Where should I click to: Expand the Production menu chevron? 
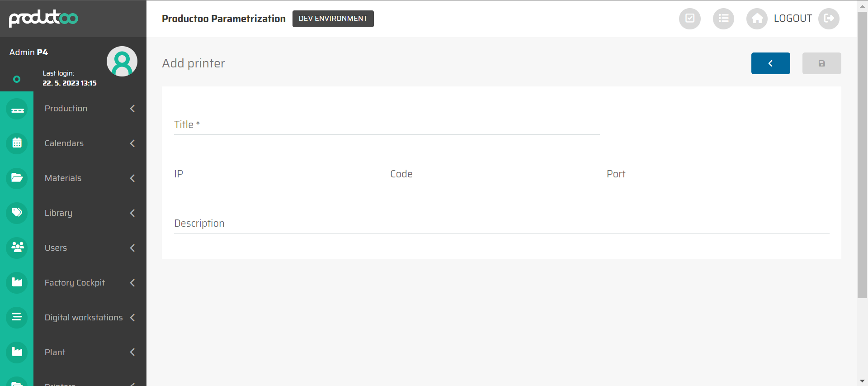pos(132,109)
